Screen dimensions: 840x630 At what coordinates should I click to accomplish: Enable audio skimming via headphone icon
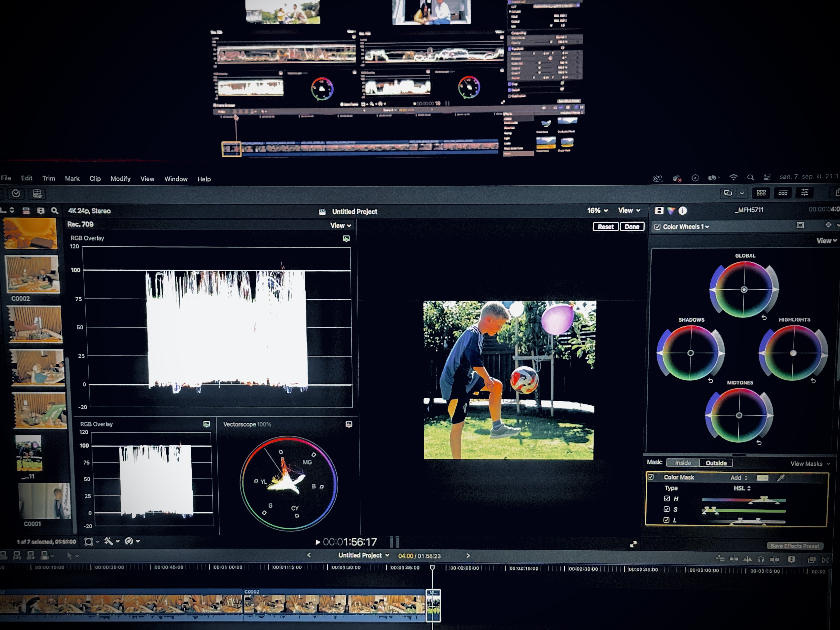pos(761,560)
